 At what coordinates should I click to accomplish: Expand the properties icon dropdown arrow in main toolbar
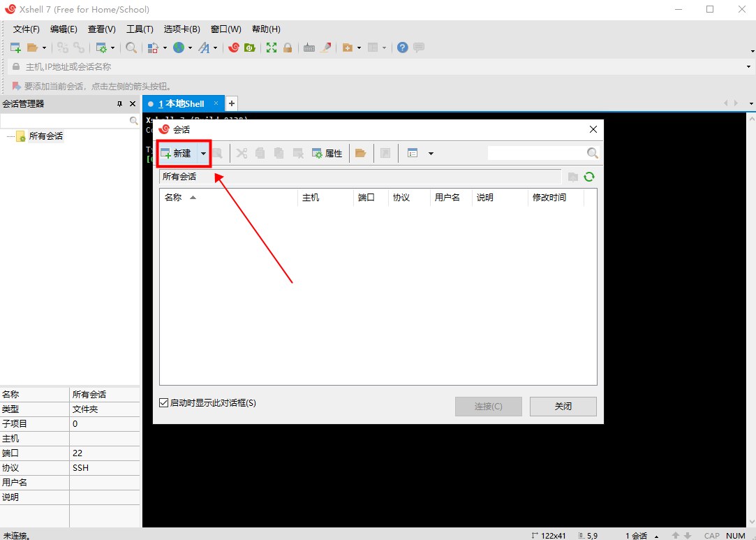coord(112,48)
